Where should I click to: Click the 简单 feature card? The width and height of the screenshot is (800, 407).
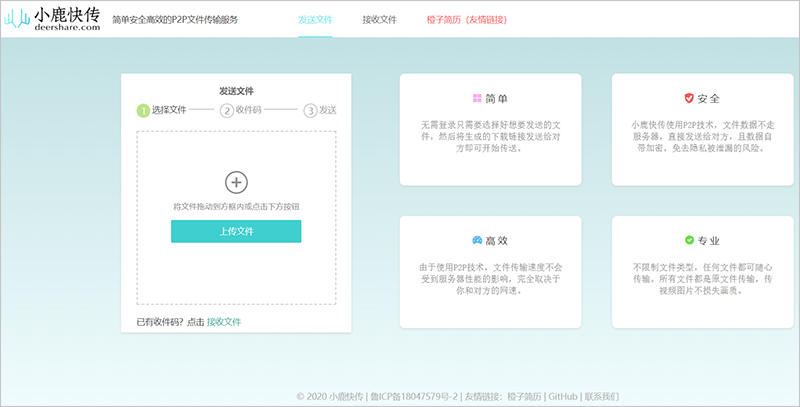coord(490,130)
